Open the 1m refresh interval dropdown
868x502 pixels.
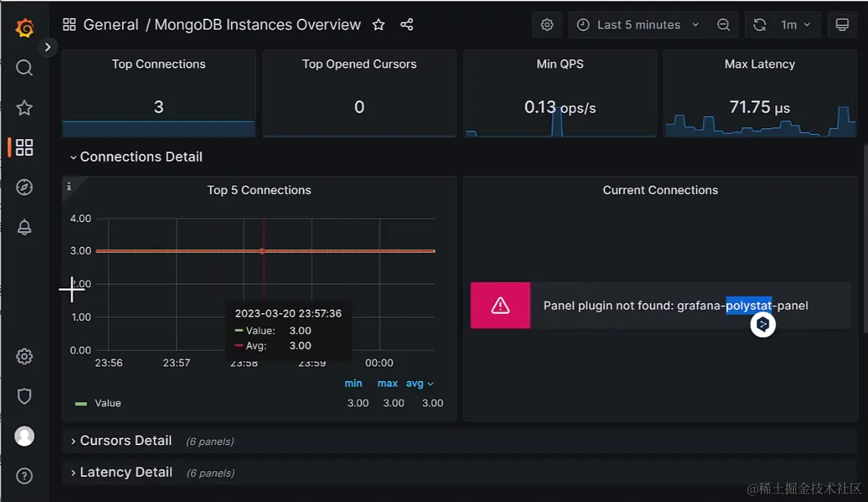[796, 25]
